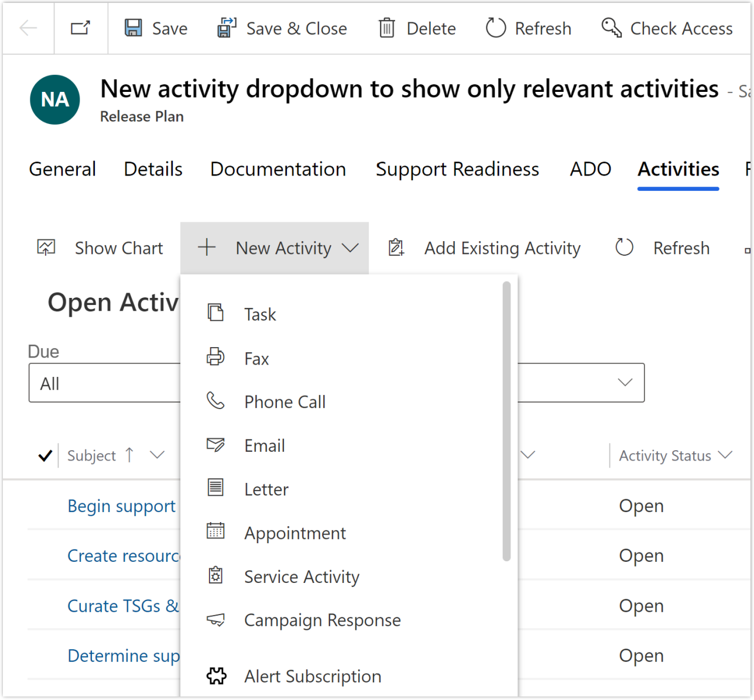Viewport: 754px width, 700px height.
Task: Switch to the Support Readiness tab
Action: 457,169
